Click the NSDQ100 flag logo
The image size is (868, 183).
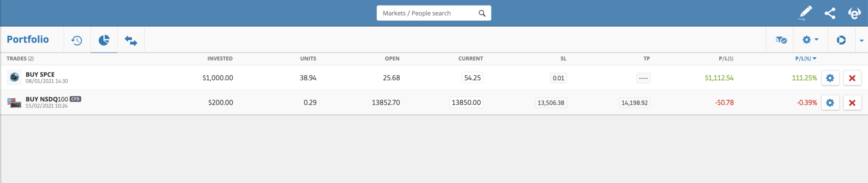(x=14, y=102)
